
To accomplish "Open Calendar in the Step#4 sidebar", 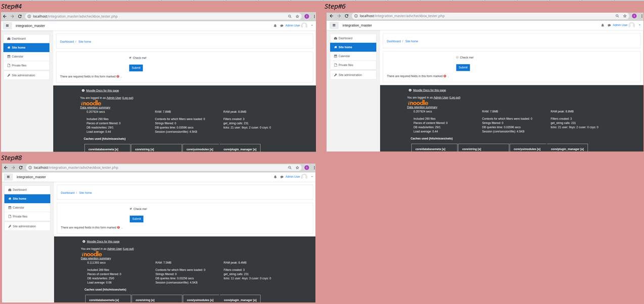I will [x=26, y=57].
